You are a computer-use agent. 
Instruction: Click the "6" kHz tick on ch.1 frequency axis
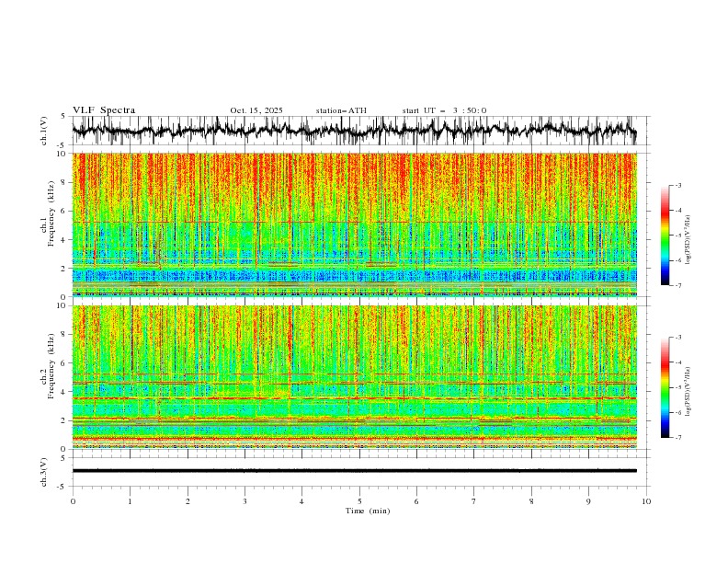coord(63,211)
